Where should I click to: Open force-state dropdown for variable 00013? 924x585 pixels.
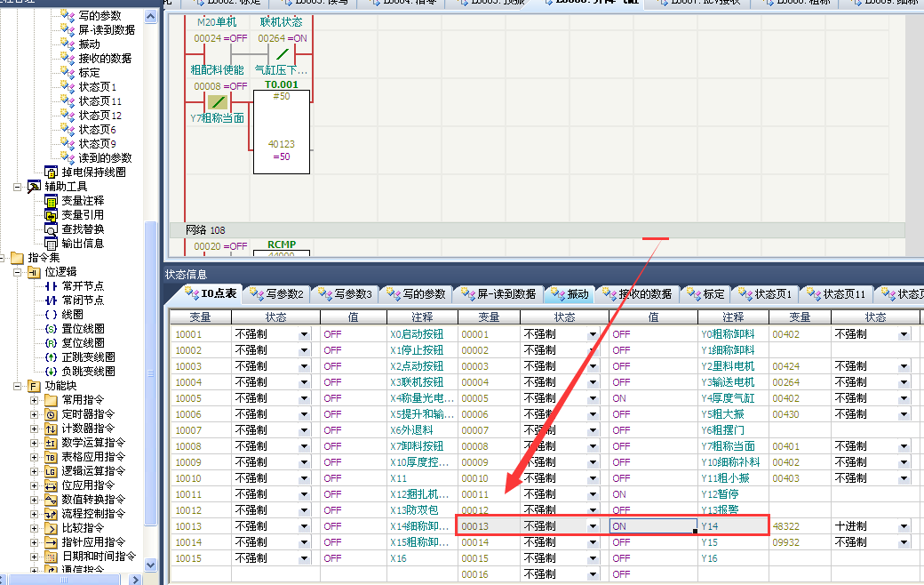(593, 526)
